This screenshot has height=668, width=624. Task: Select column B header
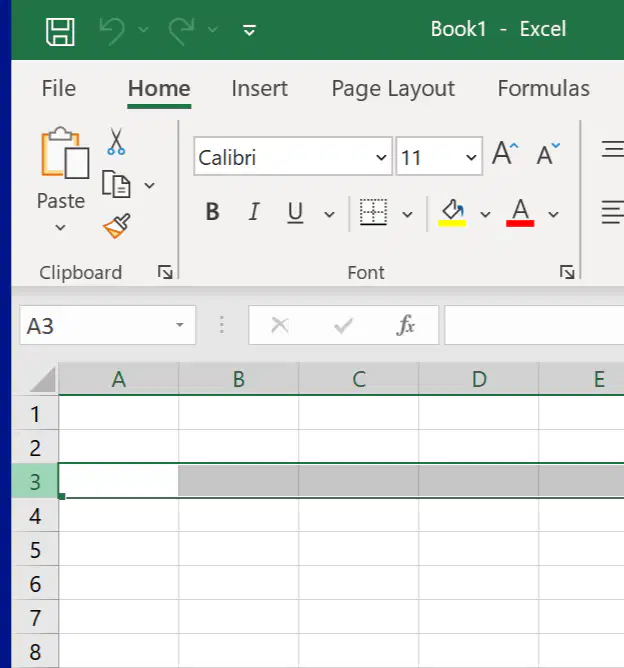(x=239, y=379)
